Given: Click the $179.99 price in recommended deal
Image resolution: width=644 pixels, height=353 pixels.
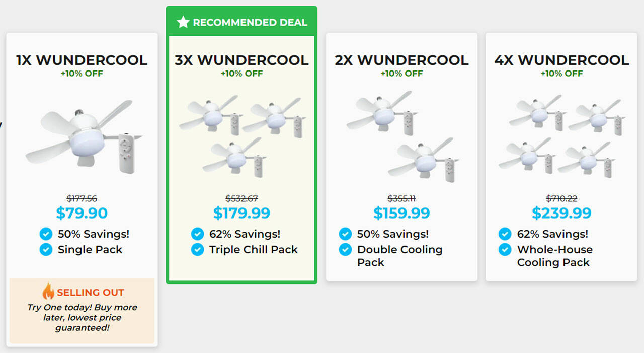Looking at the screenshot, I should click(242, 213).
